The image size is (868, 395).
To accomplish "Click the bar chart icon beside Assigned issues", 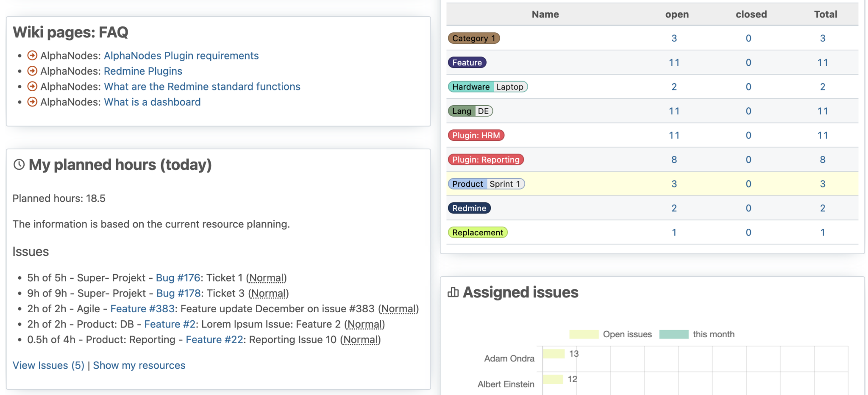I will click(x=453, y=292).
